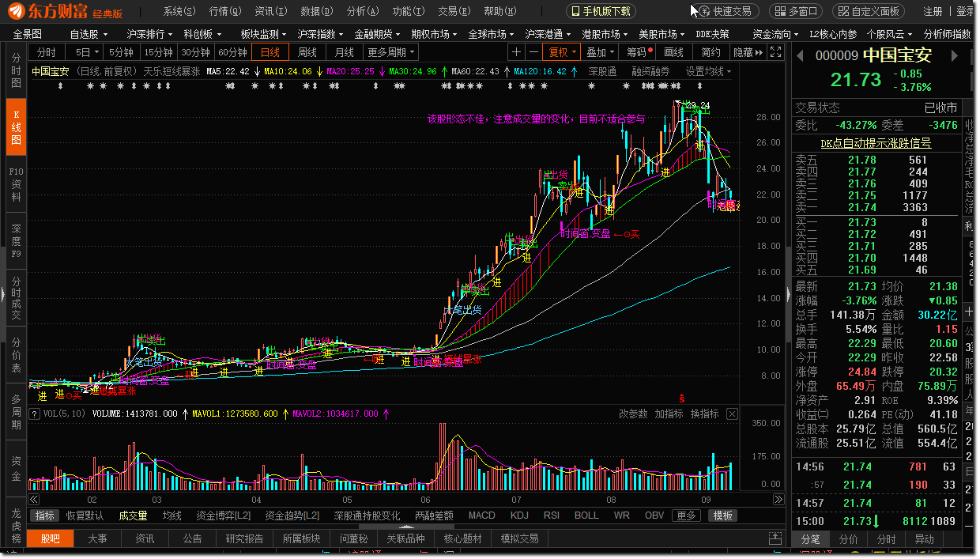Open the 系统(S) menu
980x559 pixels.
[179, 11]
